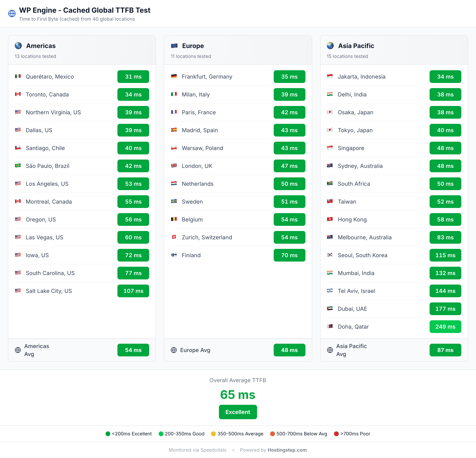
Task: Click the '200-350ms Good' legend label
Action: coord(185,434)
